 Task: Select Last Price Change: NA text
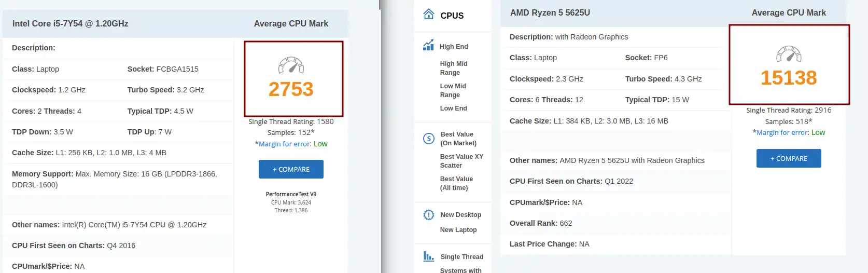tap(550, 244)
